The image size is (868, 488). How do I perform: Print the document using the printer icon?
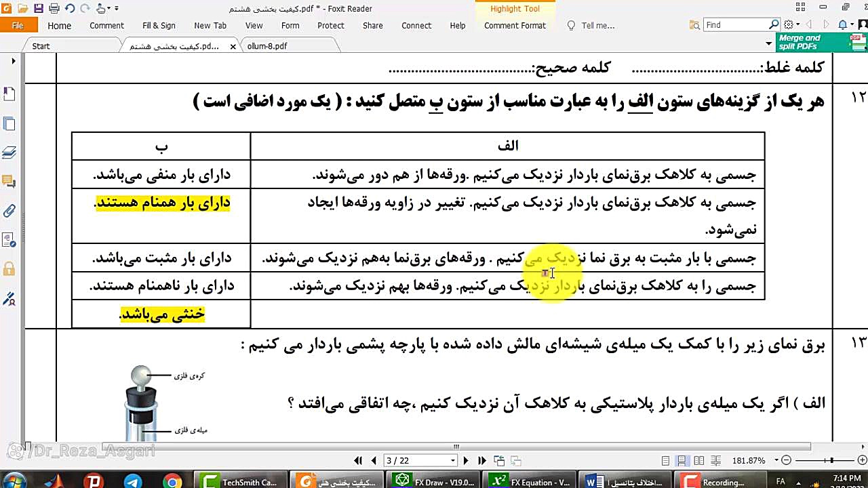coord(54,7)
